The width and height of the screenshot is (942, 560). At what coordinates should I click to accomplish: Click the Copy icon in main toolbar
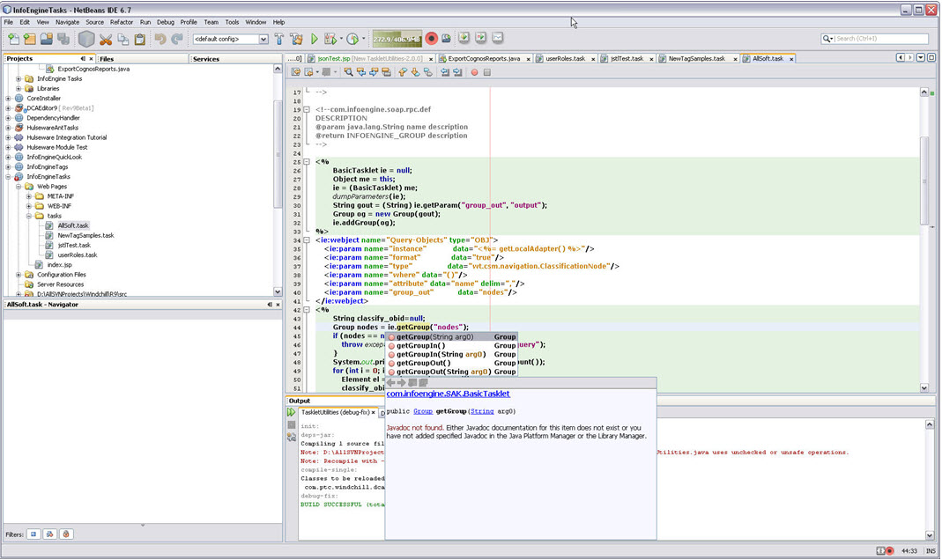coord(123,40)
